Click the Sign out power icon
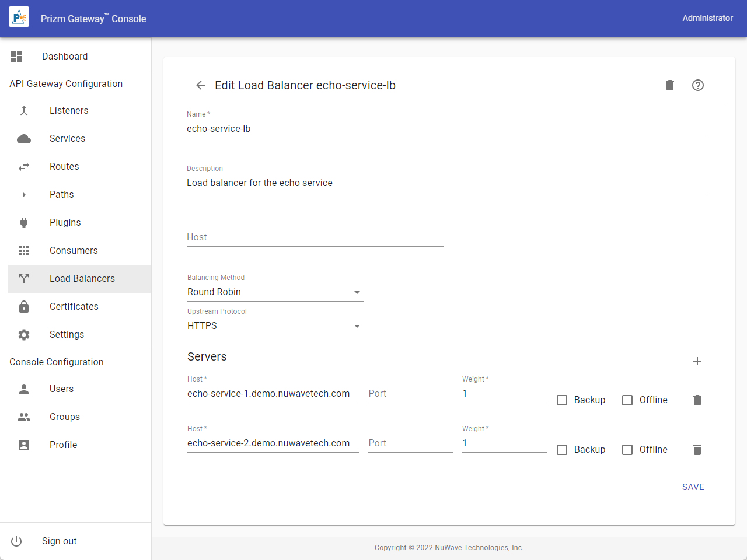The image size is (747, 560). (x=16, y=541)
